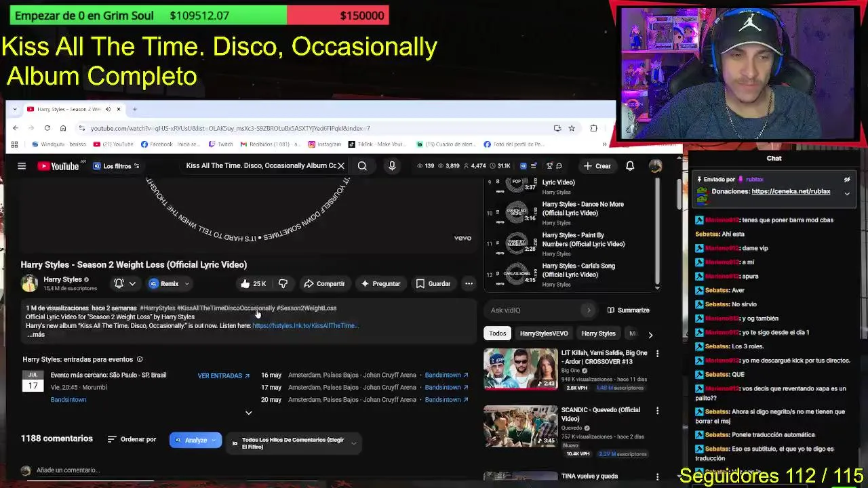Click the add a comment field
This screenshot has width=868, height=488.
click(68, 470)
